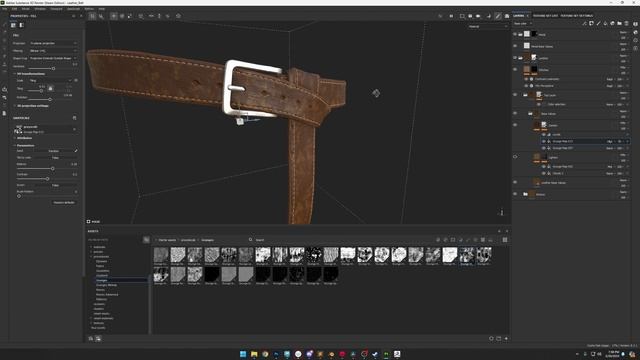
Task: Open the Scale mode Tiling dropdown
Action: point(51,80)
